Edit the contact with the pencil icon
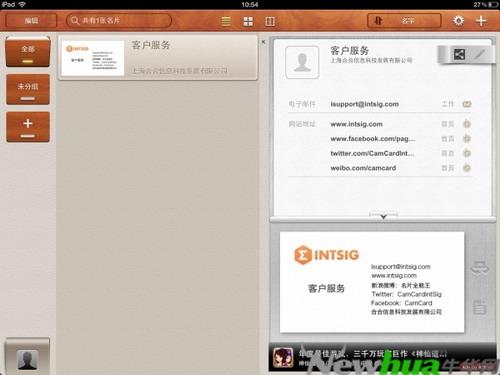This screenshot has width=500, height=375. tap(480, 54)
